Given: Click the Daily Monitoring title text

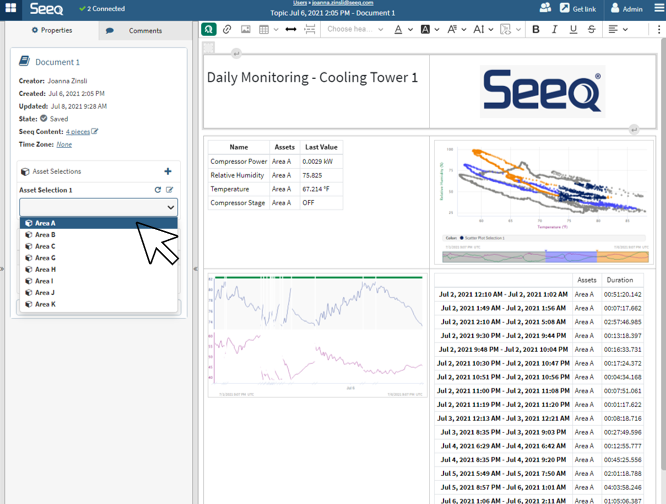Looking at the screenshot, I should click(312, 77).
